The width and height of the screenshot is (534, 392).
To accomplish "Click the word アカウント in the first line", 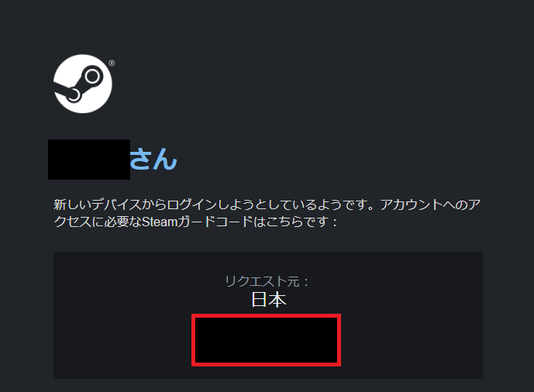I will pyautogui.click(x=412, y=205).
